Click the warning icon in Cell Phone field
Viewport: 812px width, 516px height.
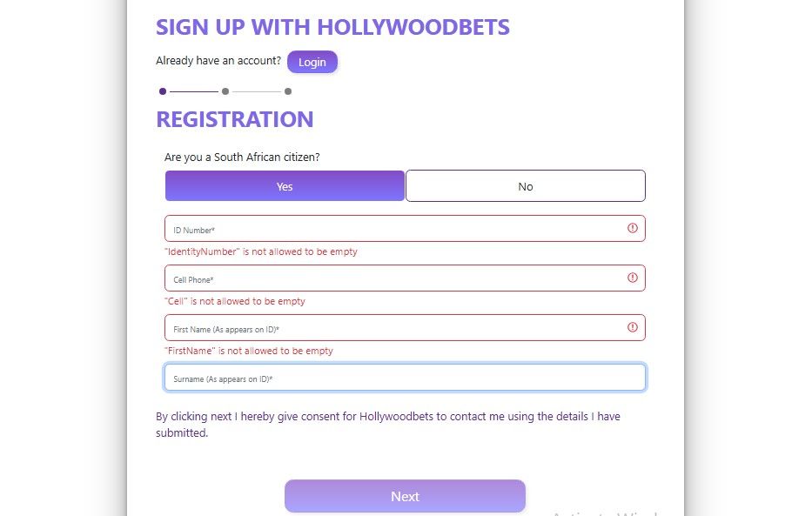click(x=633, y=278)
